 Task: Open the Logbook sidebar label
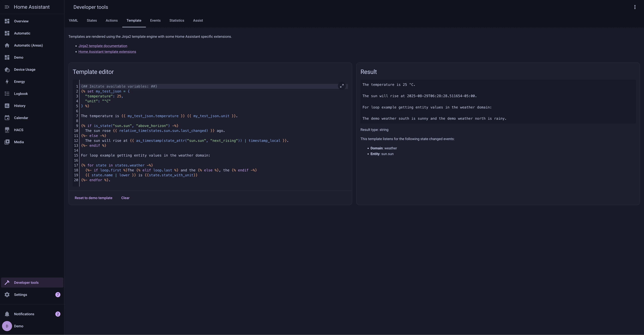pyautogui.click(x=21, y=94)
